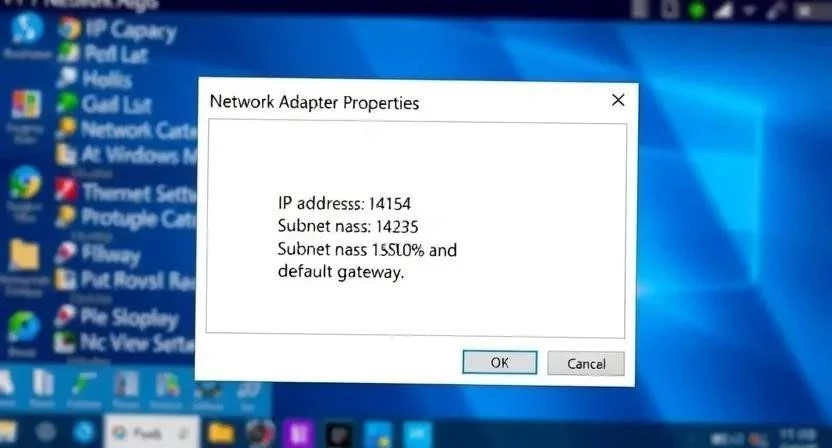Open the red circular taskbar app
This screenshot has width=832, height=448.
click(x=260, y=433)
